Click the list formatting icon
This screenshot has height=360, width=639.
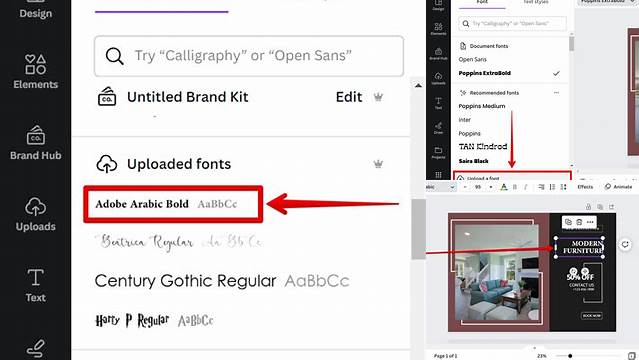552,187
